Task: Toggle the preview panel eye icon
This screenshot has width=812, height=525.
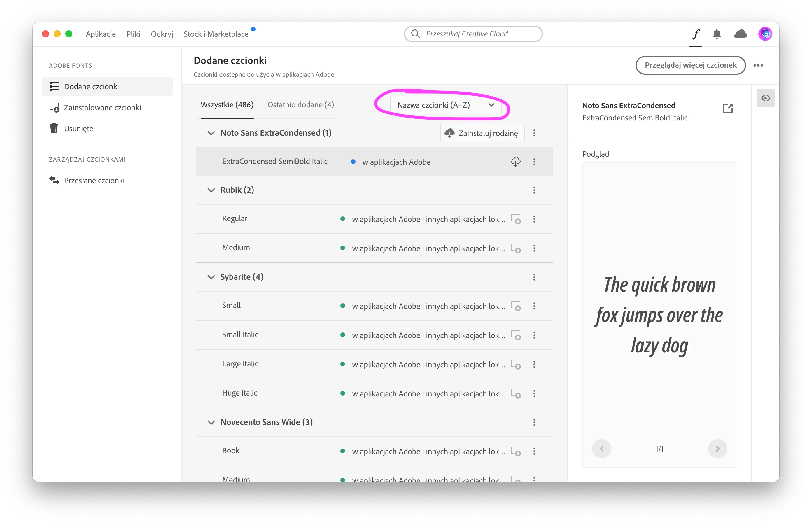Action: (x=766, y=98)
